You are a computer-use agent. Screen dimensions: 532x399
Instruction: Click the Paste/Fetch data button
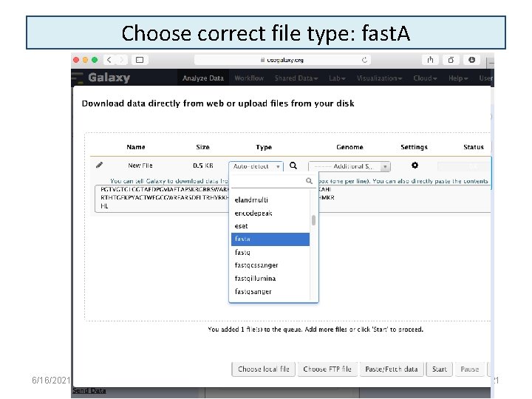392,369
